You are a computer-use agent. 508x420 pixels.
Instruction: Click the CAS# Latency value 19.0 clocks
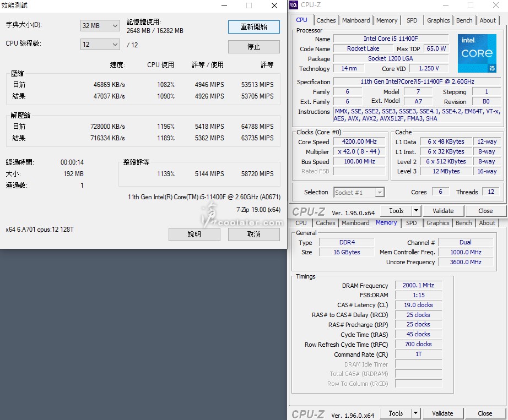tap(418, 305)
